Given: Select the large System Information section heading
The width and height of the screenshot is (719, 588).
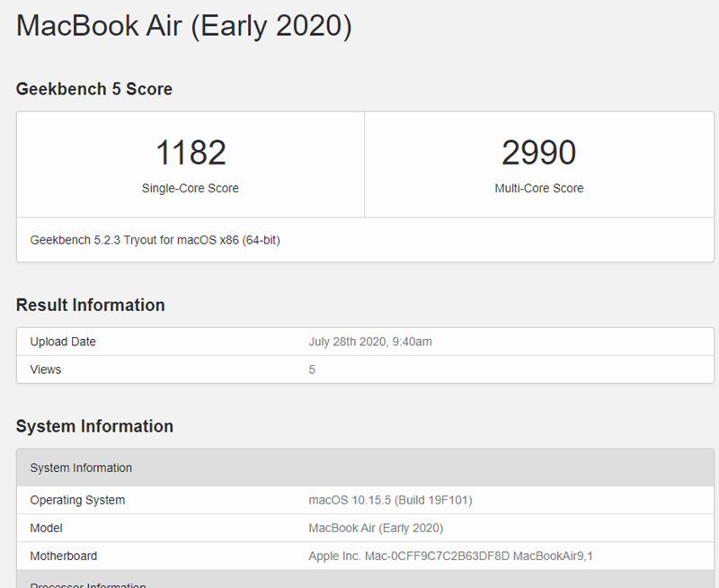Looking at the screenshot, I should click(x=94, y=426).
